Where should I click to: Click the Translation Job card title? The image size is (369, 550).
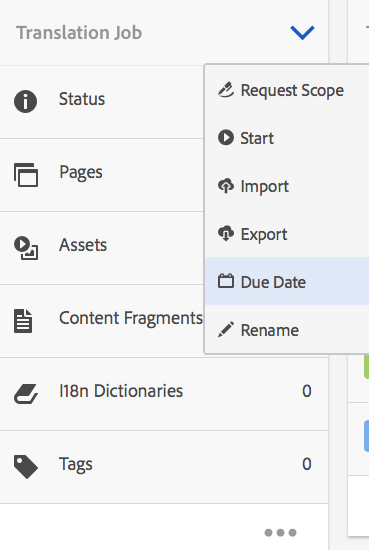coord(79,33)
